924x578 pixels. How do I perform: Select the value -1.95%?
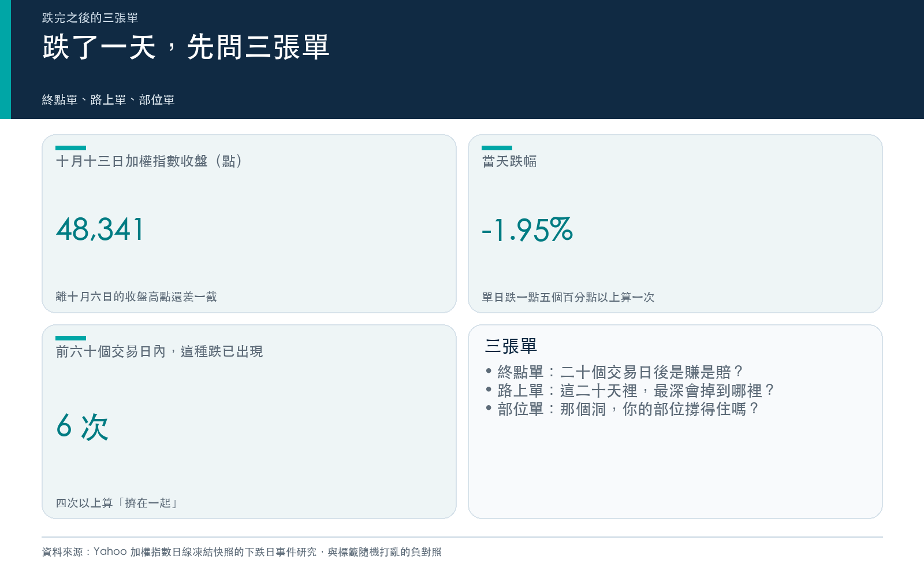tap(527, 230)
